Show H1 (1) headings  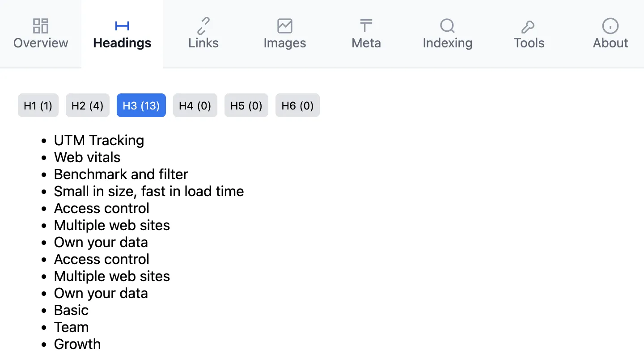38,105
